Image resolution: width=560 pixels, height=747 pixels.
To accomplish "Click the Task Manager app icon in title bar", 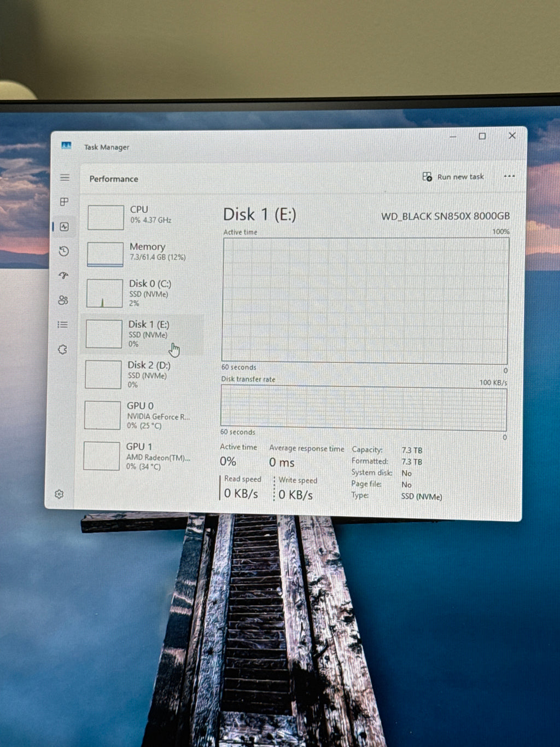I will (66, 146).
